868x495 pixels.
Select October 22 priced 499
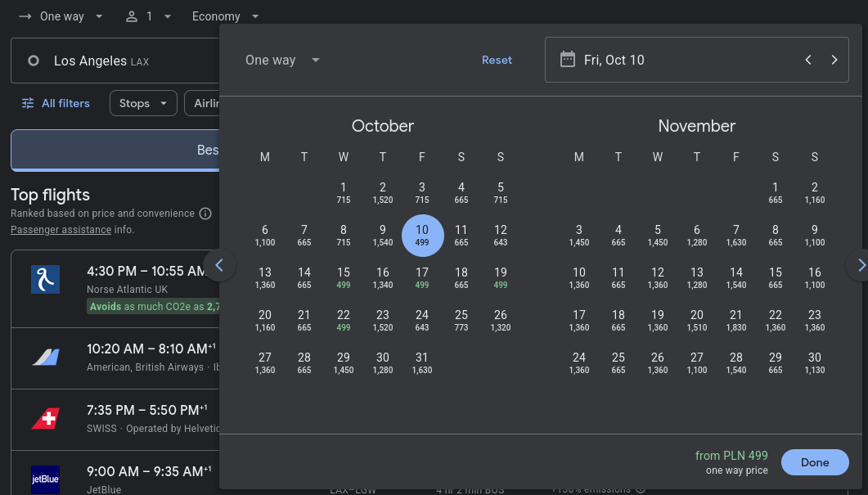[344, 321]
